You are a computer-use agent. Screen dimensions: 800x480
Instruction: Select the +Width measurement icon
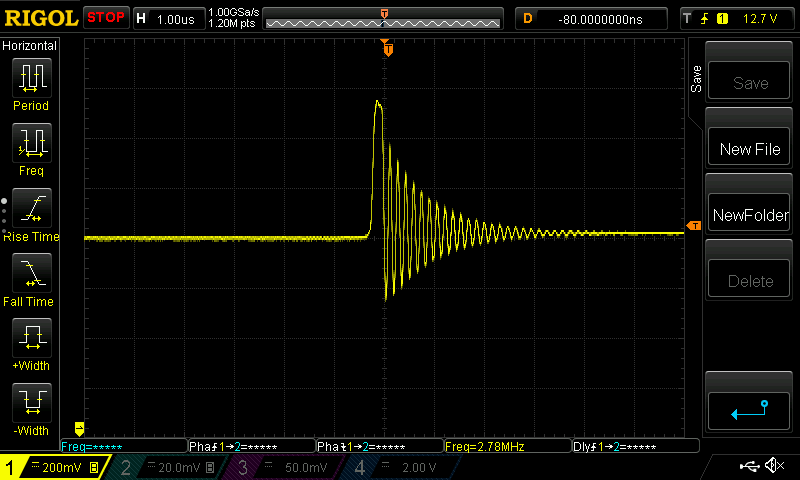pyautogui.click(x=31, y=339)
